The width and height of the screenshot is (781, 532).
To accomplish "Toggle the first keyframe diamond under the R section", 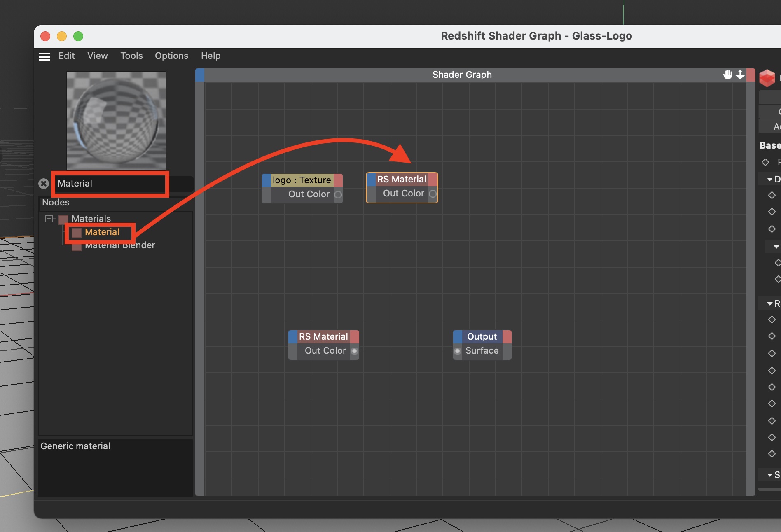I will 772,320.
